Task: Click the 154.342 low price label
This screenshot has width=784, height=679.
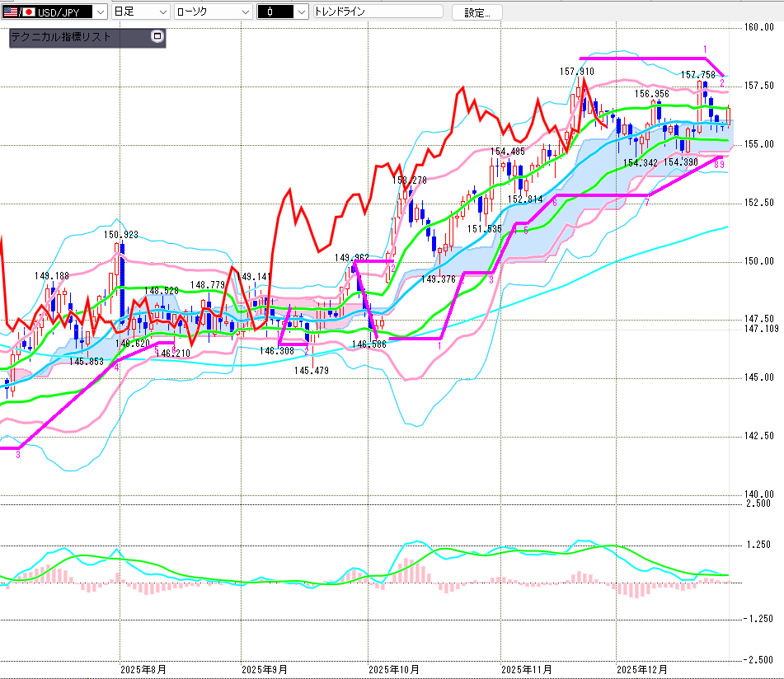Action: click(x=641, y=163)
